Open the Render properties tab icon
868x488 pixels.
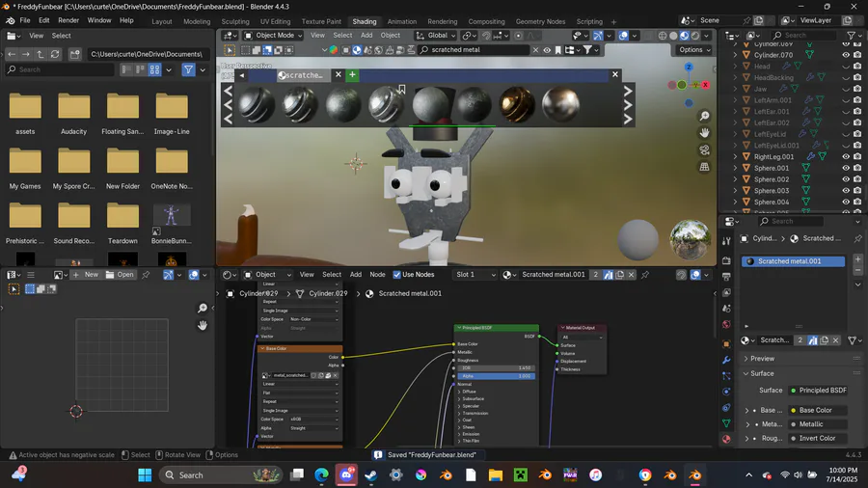click(x=726, y=260)
